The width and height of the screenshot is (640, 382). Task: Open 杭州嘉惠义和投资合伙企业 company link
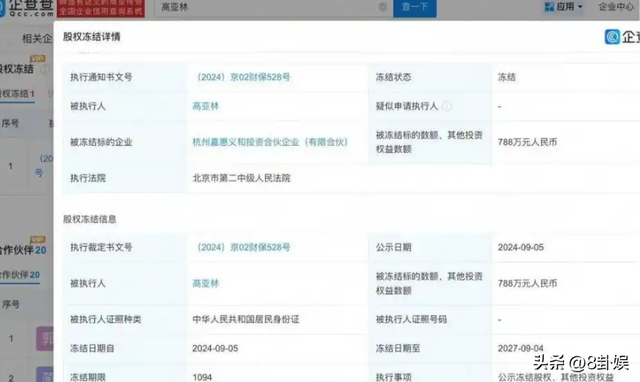point(270,142)
